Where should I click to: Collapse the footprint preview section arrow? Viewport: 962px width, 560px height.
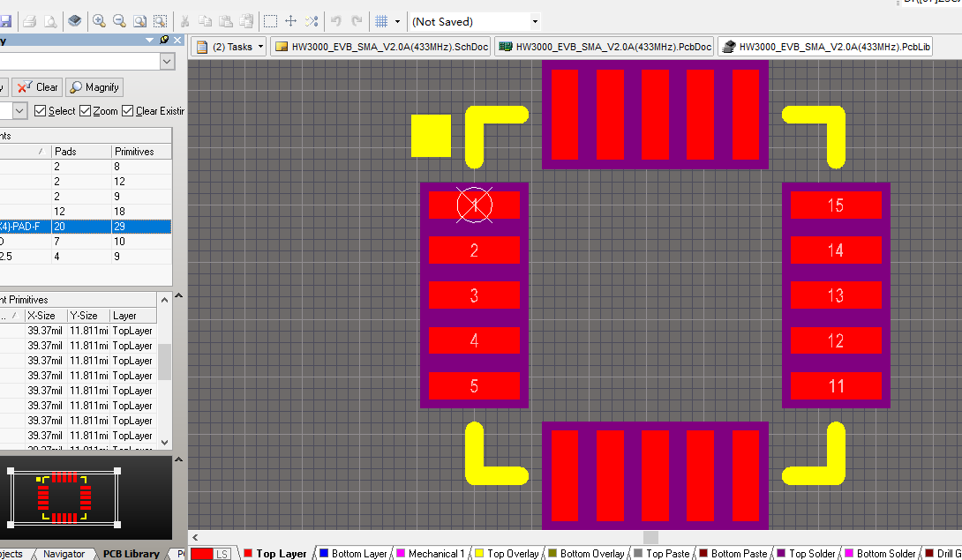click(x=178, y=459)
